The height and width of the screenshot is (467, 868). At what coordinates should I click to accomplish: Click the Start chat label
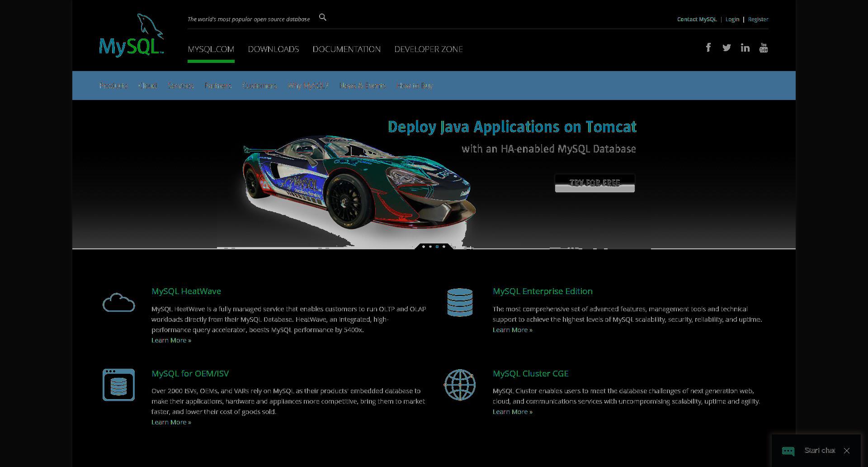point(820,450)
